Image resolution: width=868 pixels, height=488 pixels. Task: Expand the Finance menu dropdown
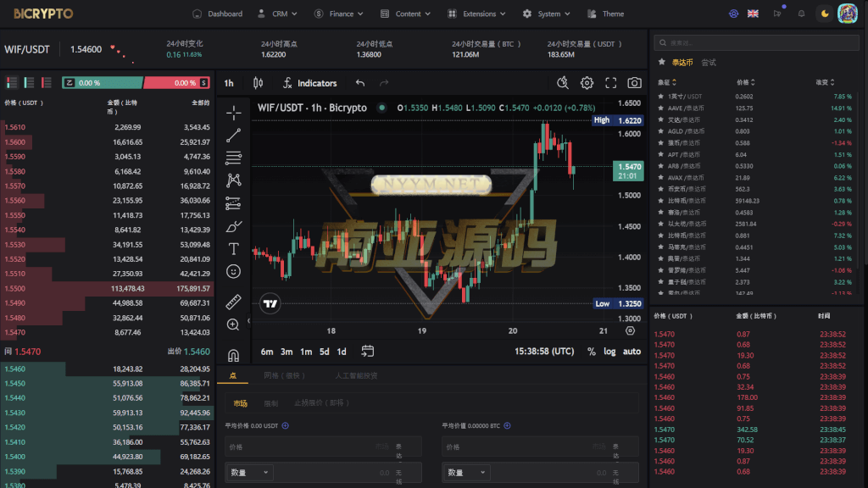click(339, 14)
